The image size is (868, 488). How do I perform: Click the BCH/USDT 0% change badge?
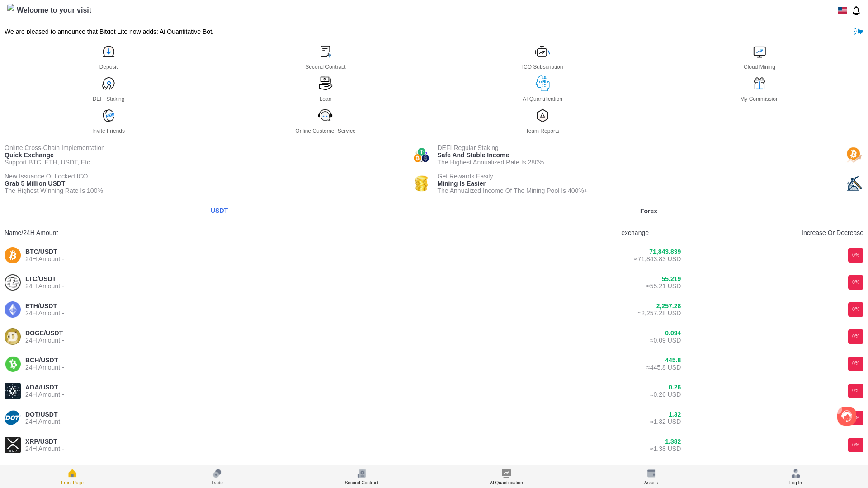click(x=856, y=364)
